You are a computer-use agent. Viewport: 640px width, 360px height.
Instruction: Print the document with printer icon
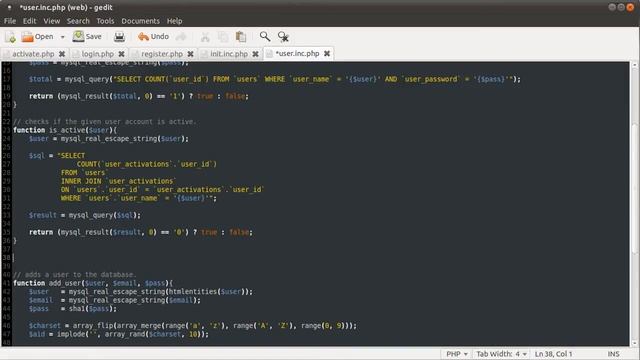click(119, 37)
